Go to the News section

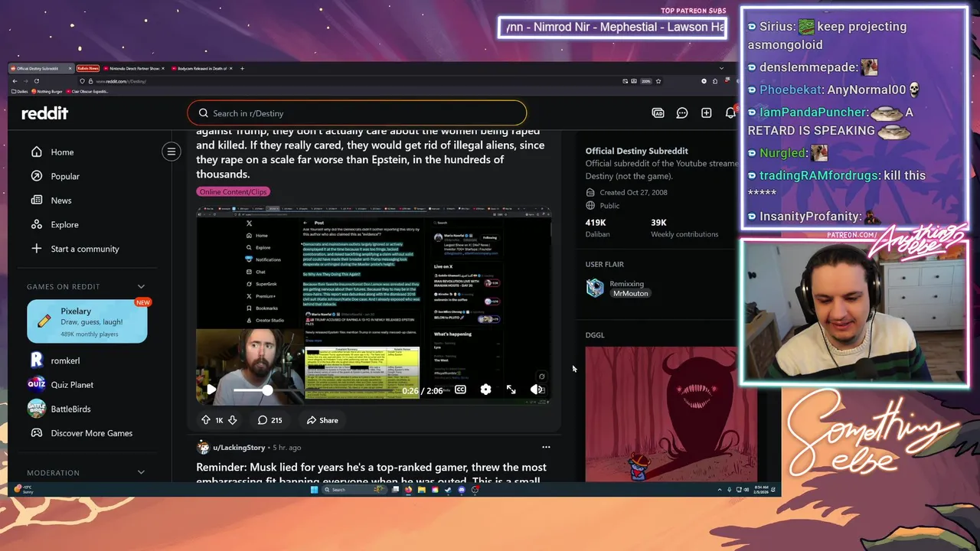(61, 201)
